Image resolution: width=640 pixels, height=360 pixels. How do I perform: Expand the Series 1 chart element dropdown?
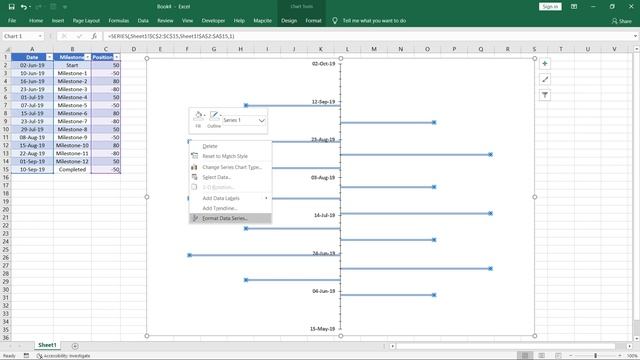pos(262,120)
